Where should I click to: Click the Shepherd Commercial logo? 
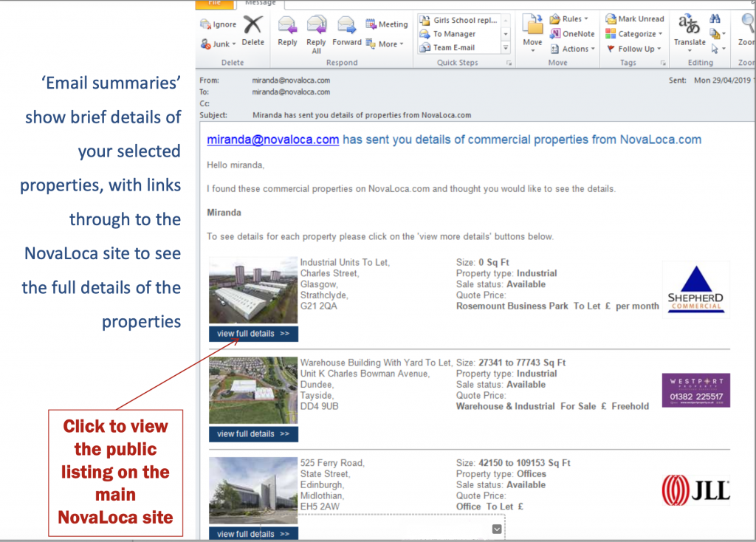695,289
